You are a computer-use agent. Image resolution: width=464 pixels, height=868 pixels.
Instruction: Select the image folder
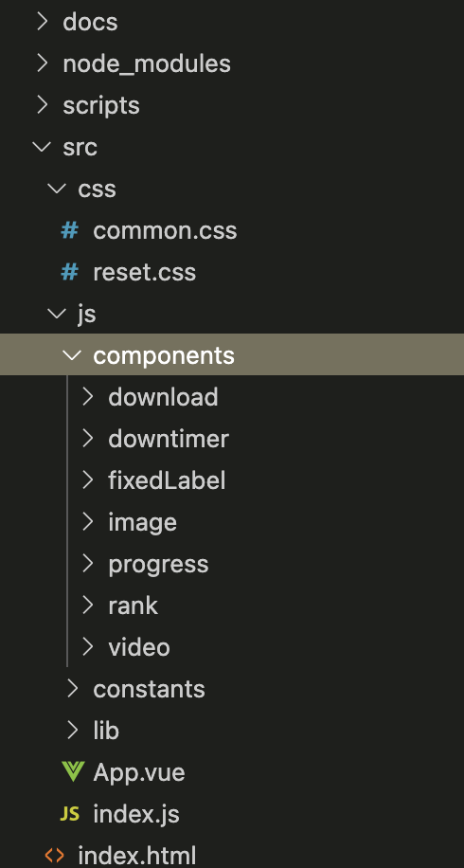coord(143,522)
